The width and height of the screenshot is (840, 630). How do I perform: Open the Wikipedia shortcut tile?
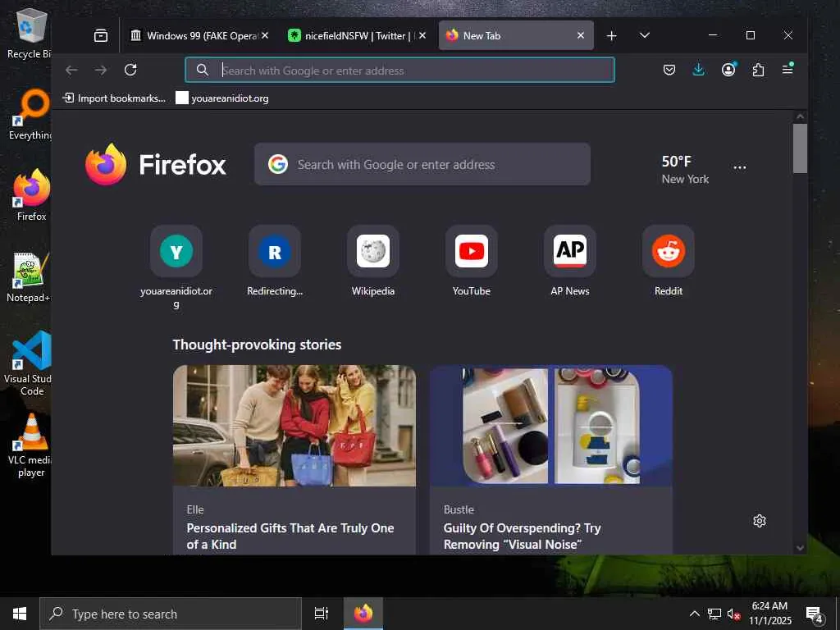click(x=373, y=261)
